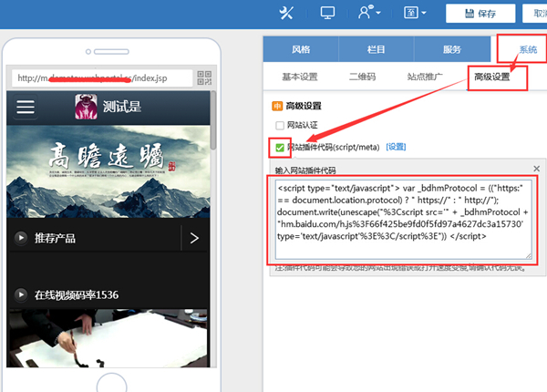Click the [设置] link

point(396,147)
